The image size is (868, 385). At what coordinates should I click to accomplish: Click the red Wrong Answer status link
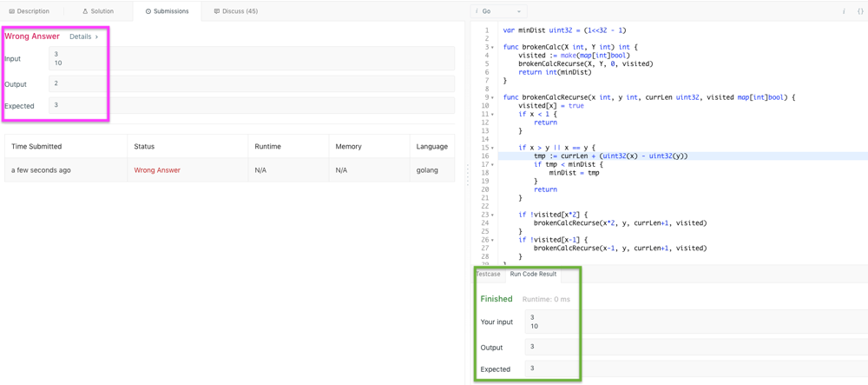157,170
